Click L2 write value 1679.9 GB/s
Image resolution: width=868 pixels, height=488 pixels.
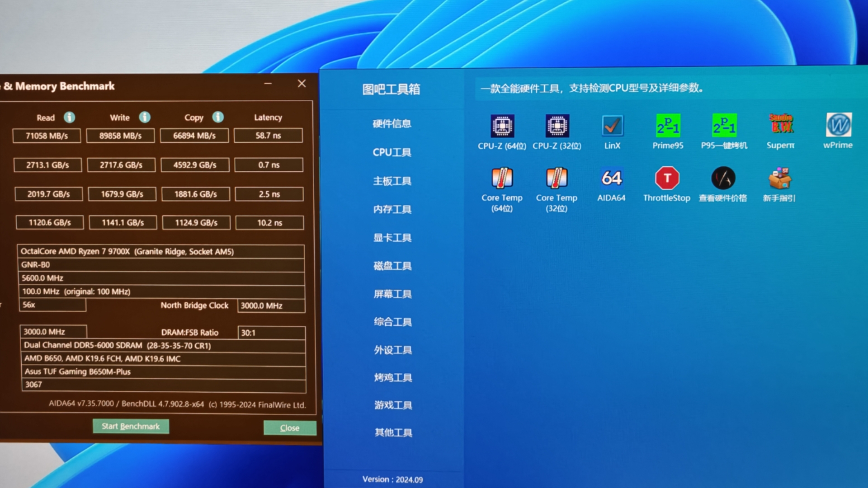click(122, 194)
